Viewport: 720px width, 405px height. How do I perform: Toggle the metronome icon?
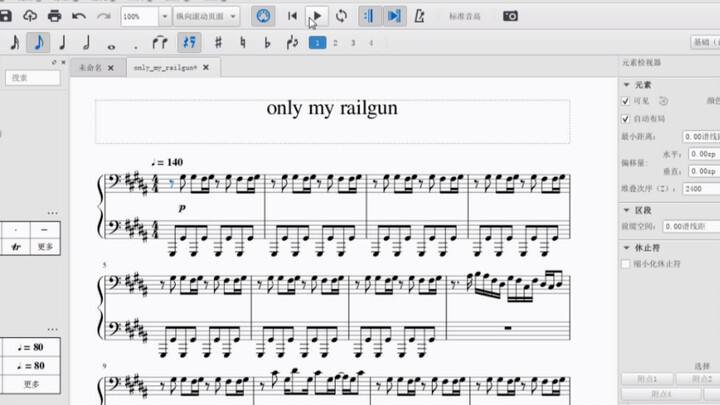(x=419, y=16)
